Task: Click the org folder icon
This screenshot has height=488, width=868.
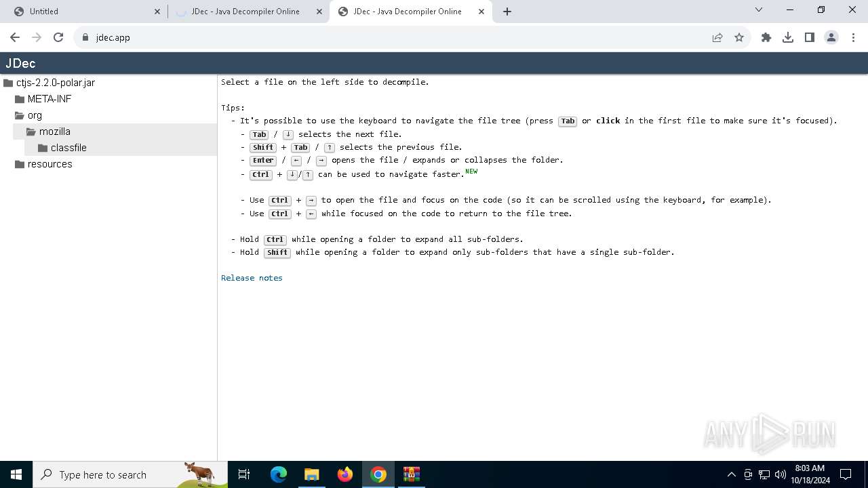Action: click(20, 115)
